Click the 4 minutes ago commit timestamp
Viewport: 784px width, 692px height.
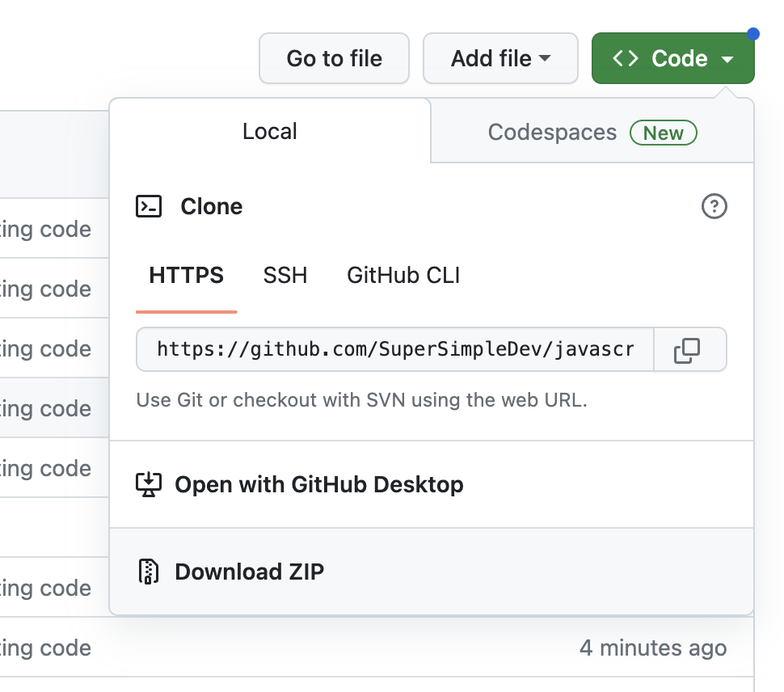[x=653, y=648]
